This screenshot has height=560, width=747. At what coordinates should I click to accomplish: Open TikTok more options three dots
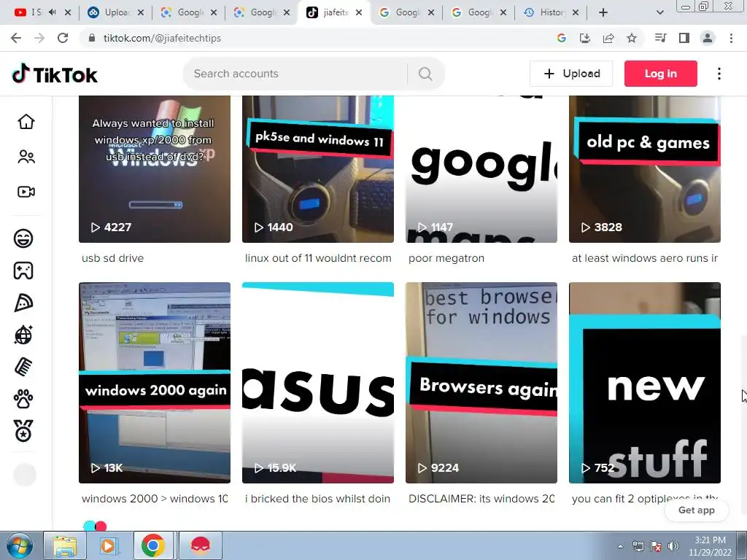point(719,74)
